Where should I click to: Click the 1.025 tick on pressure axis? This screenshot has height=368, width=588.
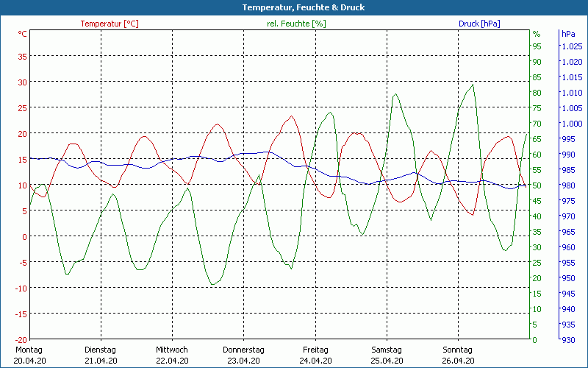[x=572, y=46]
